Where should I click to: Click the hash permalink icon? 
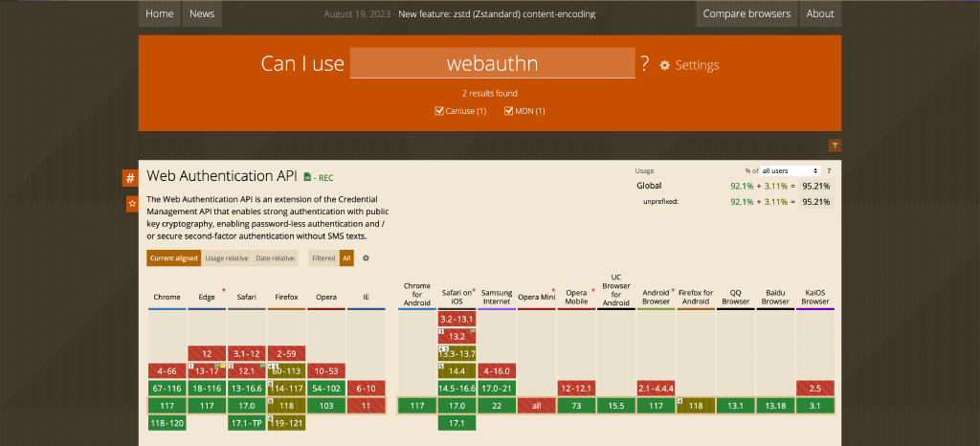coord(130,178)
